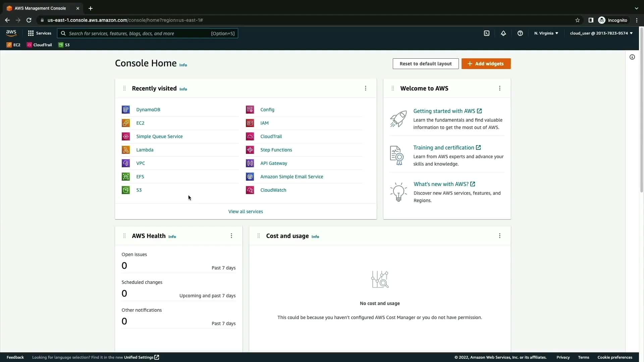Open the info panel icon at right edge
Image resolution: width=644 pixels, height=362 pixels.
coord(632,57)
